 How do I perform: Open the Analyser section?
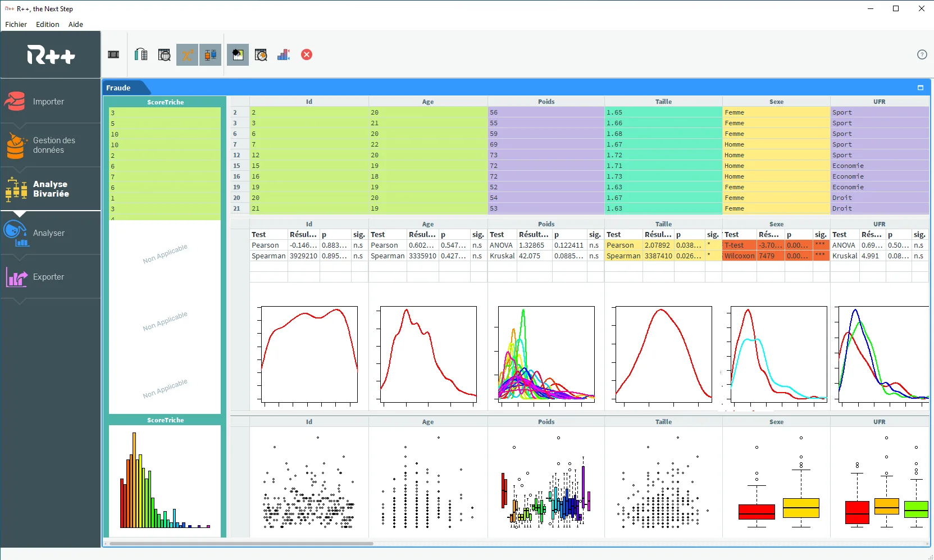(51, 233)
